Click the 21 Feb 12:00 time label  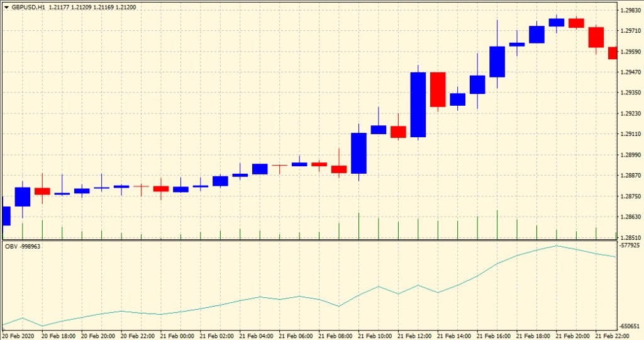414,336
